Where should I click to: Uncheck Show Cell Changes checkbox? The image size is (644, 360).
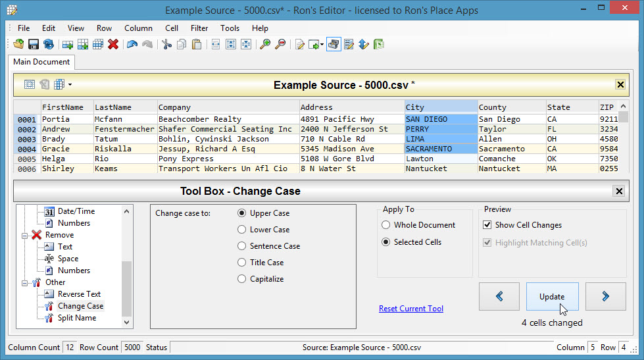[487, 225]
